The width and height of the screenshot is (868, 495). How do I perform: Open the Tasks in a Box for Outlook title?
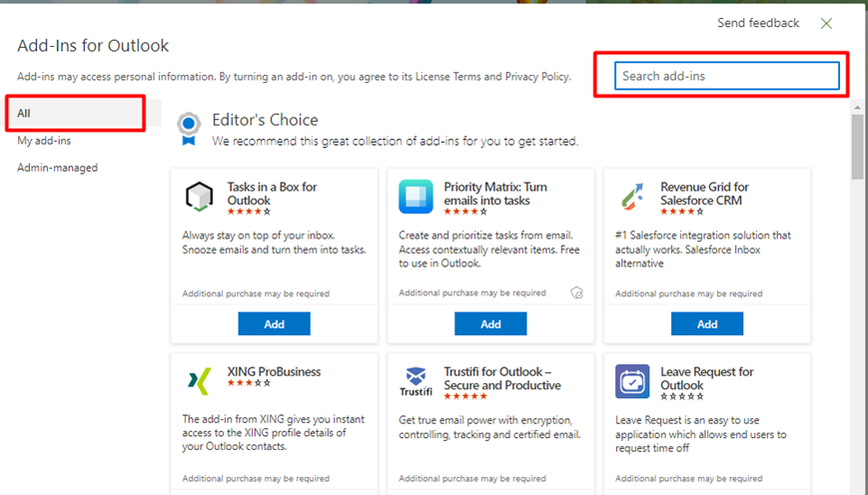pos(272,194)
